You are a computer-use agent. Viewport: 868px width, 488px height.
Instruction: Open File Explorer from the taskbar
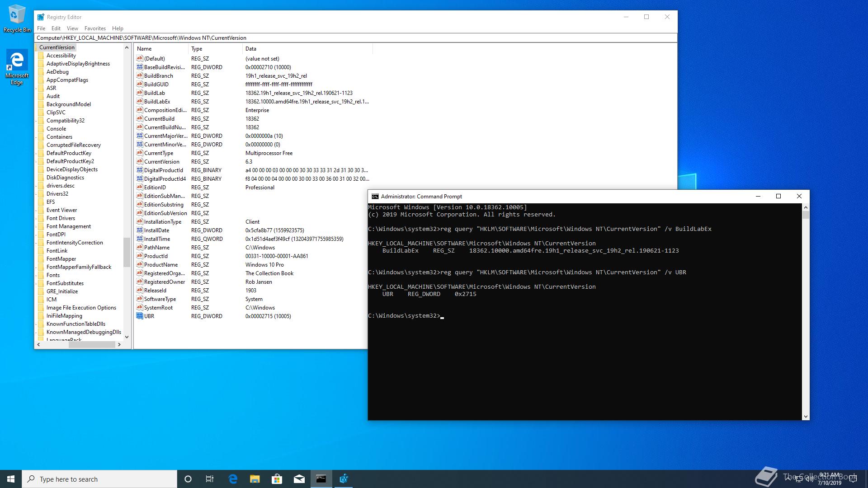(x=255, y=479)
